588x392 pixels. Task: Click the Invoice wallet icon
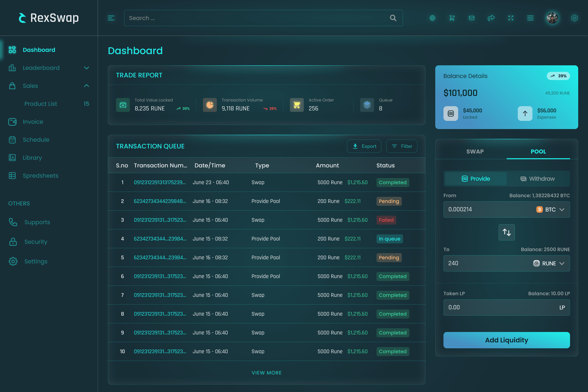tap(12, 122)
